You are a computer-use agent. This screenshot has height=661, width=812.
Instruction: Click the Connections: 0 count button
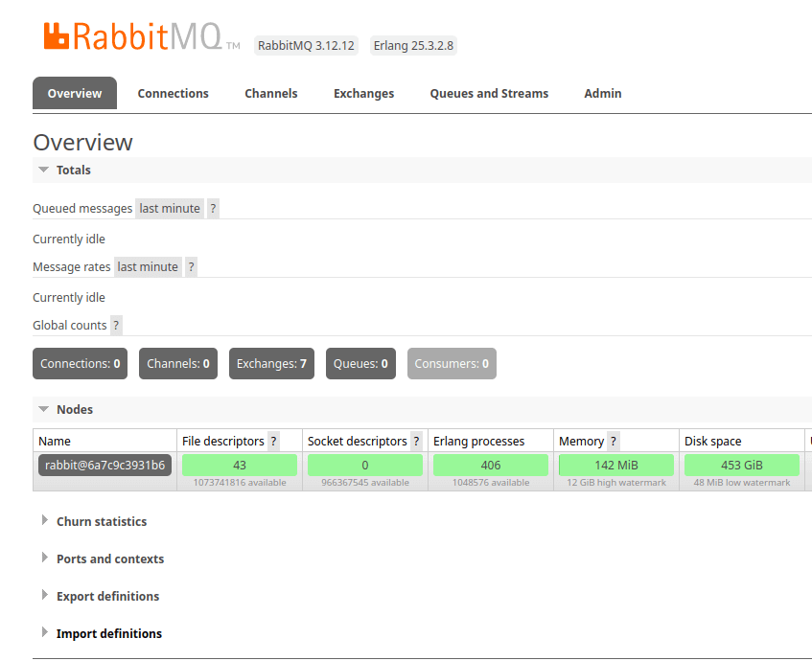pyautogui.click(x=80, y=364)
